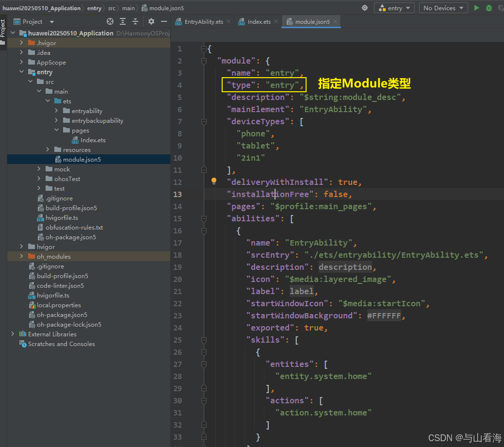Expand the oh_modules folder
The image size is (504, 447).
tap(21, 256)
